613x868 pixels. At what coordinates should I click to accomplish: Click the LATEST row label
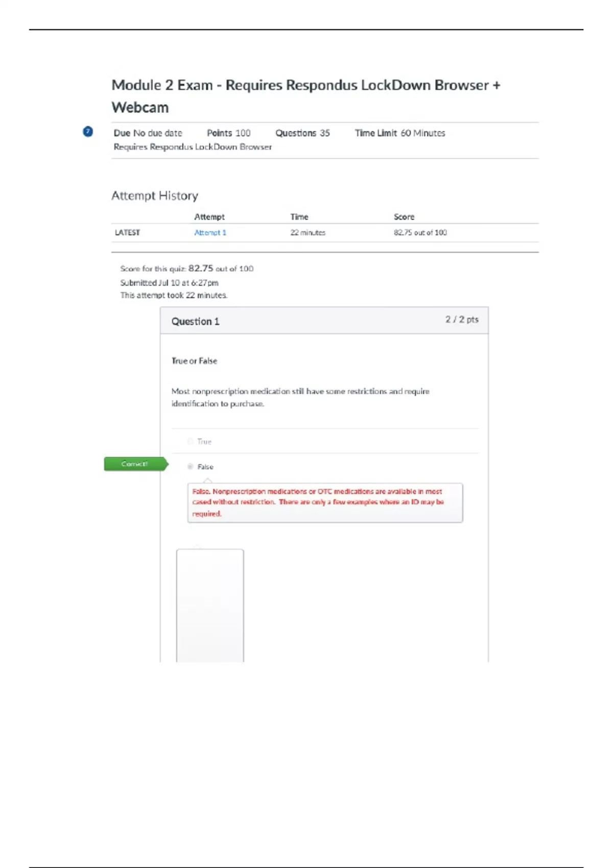127,232
